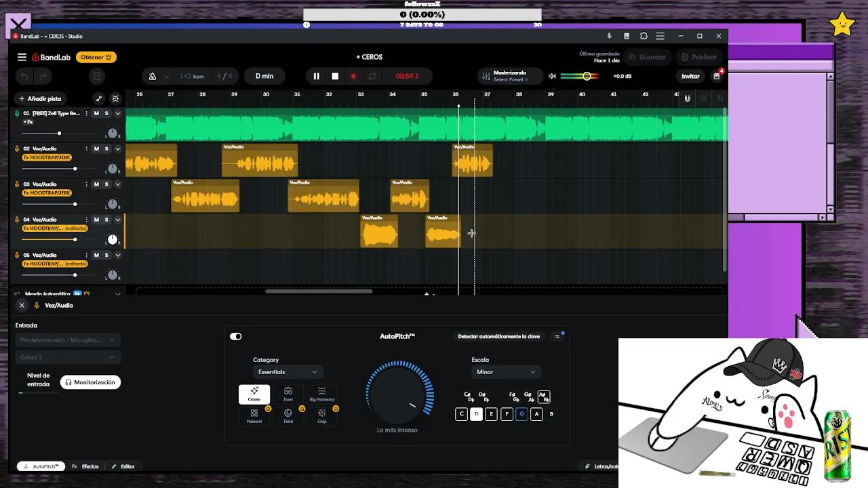The height and width of the screenshot is (488, 868).
Task: Open the automation tool icon beside Añadir pista
Action: point(99,99)
